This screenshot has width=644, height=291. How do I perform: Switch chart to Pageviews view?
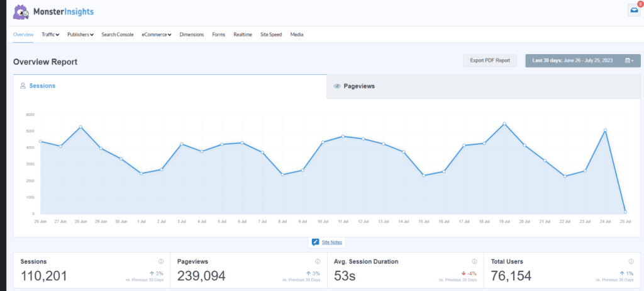point(358,86)
